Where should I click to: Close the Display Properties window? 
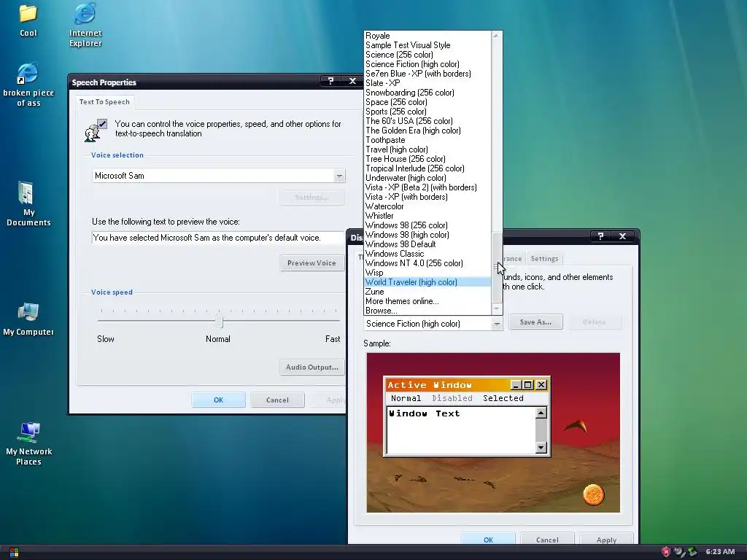point(622,236)
